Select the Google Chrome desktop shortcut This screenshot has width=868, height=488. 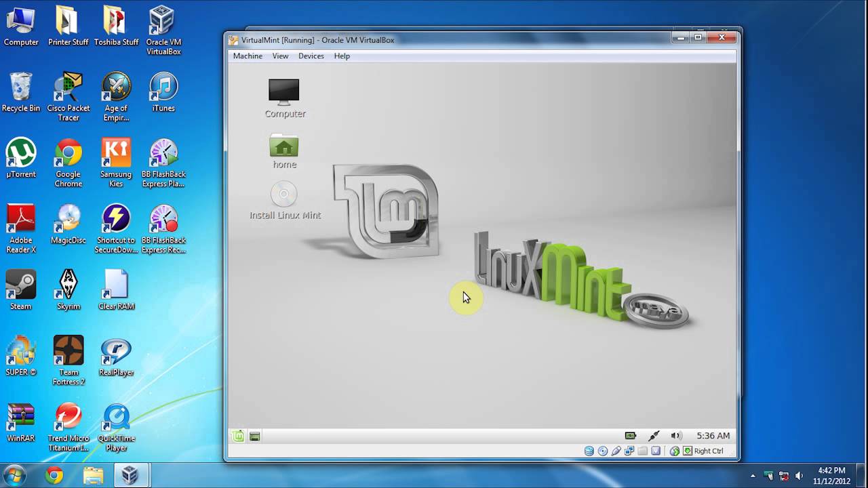pyautogui.click(x=68, y=163)
